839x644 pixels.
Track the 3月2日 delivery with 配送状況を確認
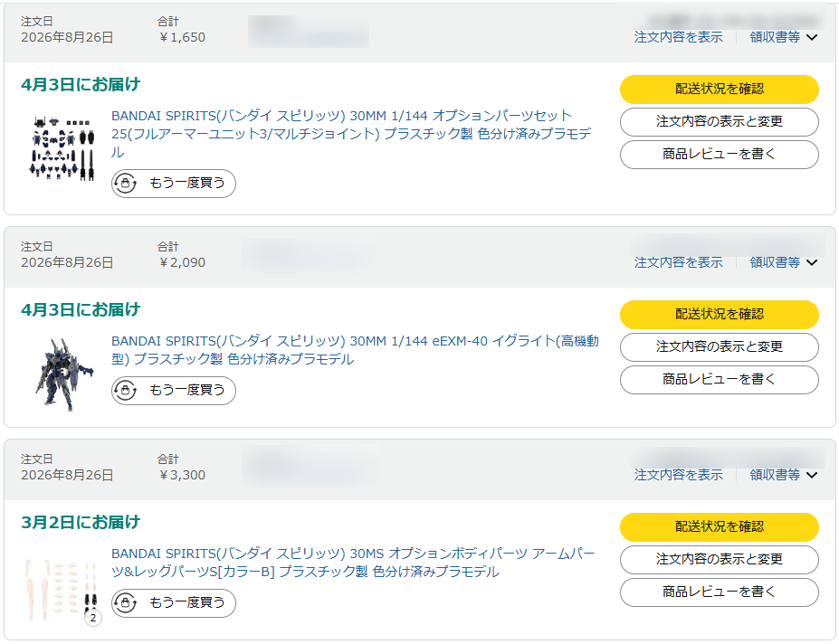[720, 526]
